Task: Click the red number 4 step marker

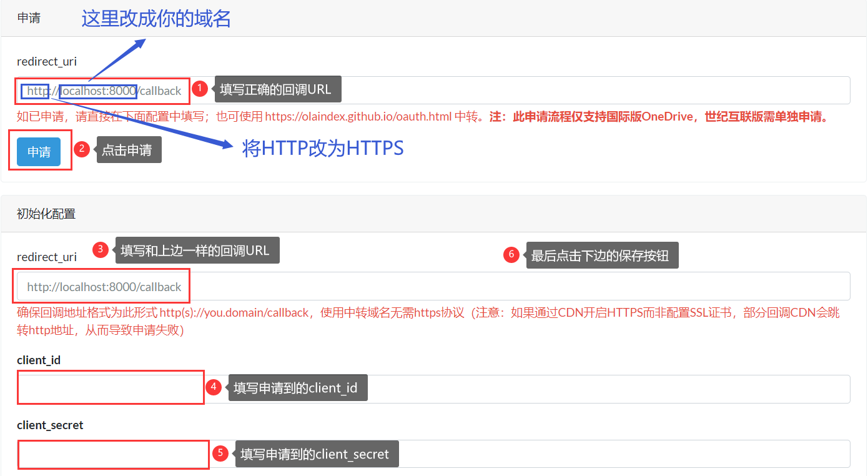Action: pyautogui.click(x=214, y=387)
